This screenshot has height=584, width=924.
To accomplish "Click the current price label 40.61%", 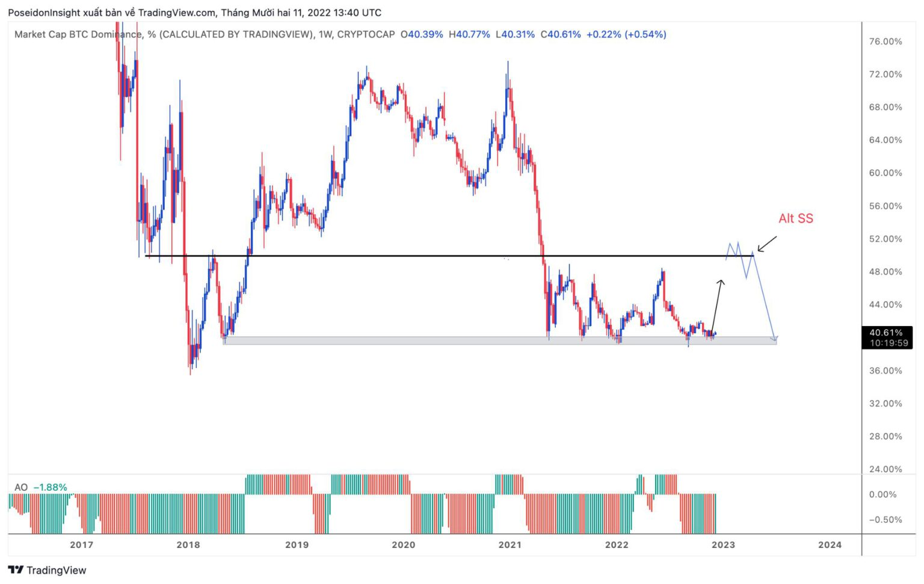I will click(x=886, y=333).
